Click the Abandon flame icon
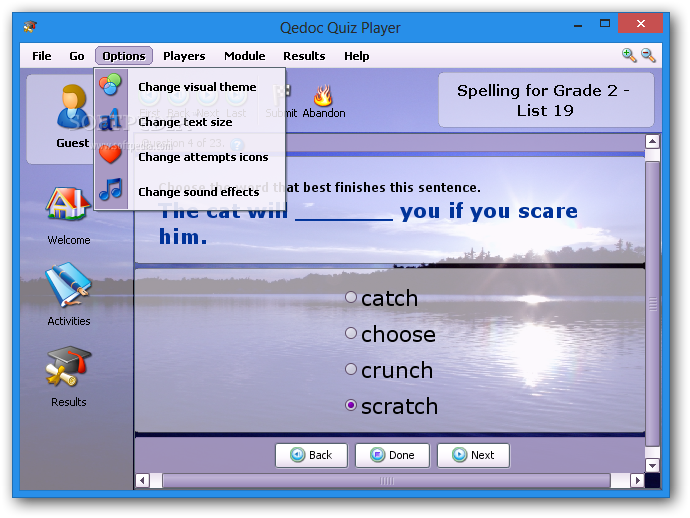Screen dimensions: 690x518 point(323,95)
